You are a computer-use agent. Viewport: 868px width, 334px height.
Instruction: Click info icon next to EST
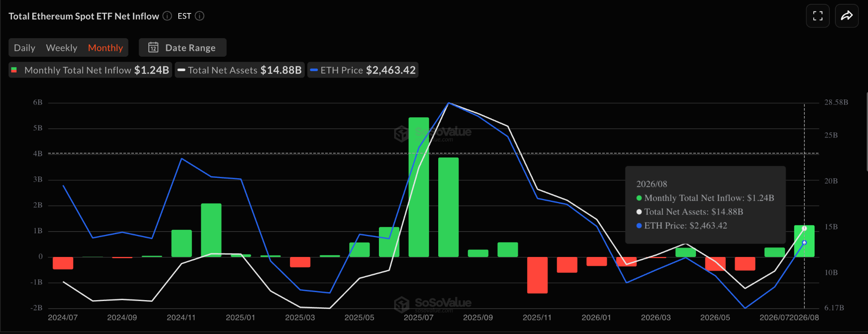click(x=200, y=16)
